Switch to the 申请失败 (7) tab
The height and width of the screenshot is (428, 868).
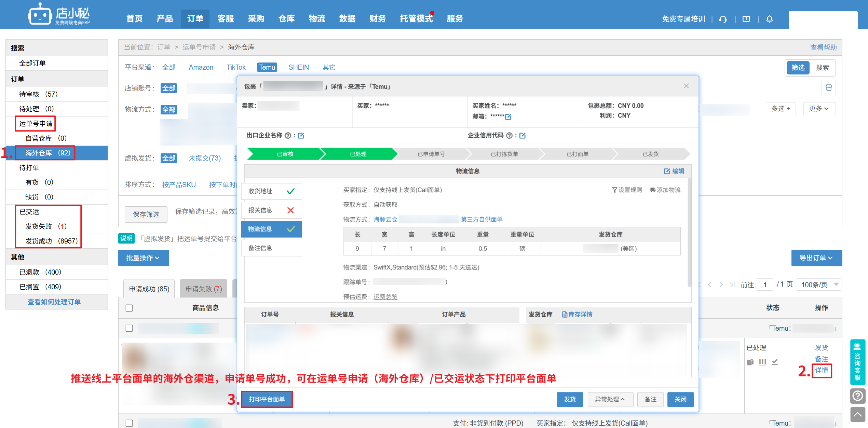[x=204, y=289]
